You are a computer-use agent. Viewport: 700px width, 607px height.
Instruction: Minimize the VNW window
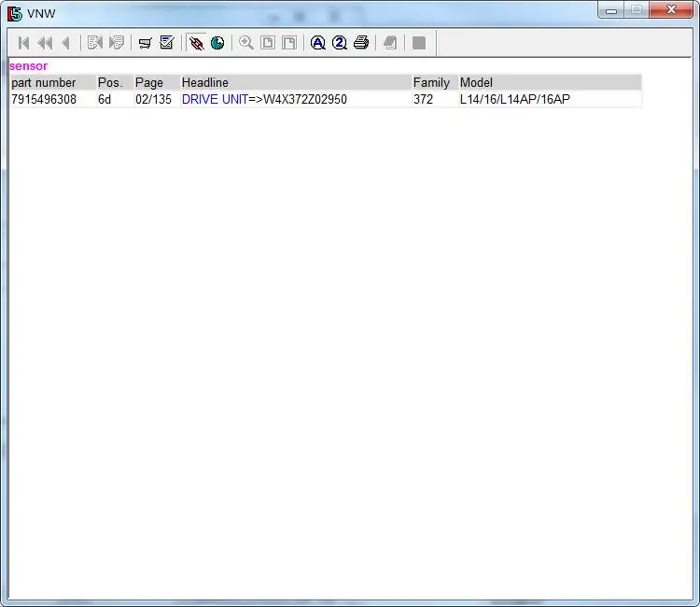(611, 10)
